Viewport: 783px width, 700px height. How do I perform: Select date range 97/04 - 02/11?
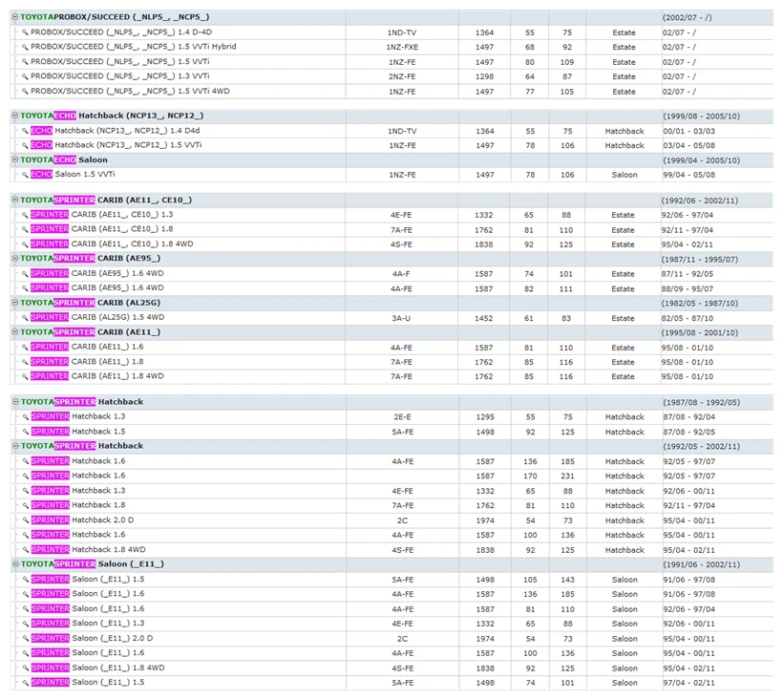click(x=688, y=683)
